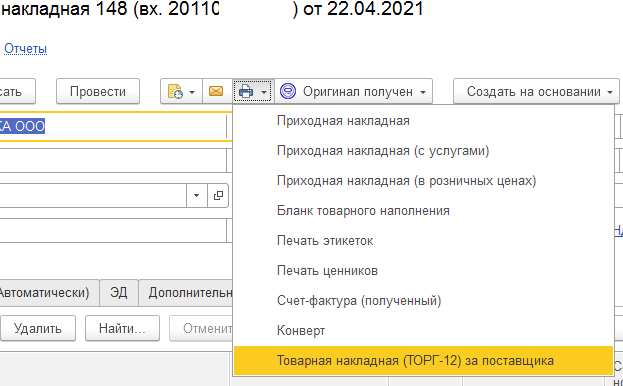
Task: Open the tab ending in Автоматически)
Action: [x=49, y=293]
